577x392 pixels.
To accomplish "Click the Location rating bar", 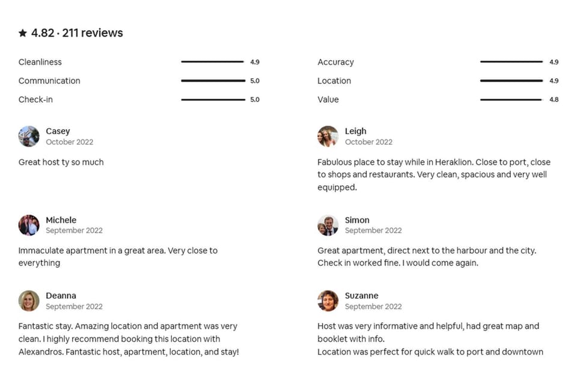I will 511,81.
